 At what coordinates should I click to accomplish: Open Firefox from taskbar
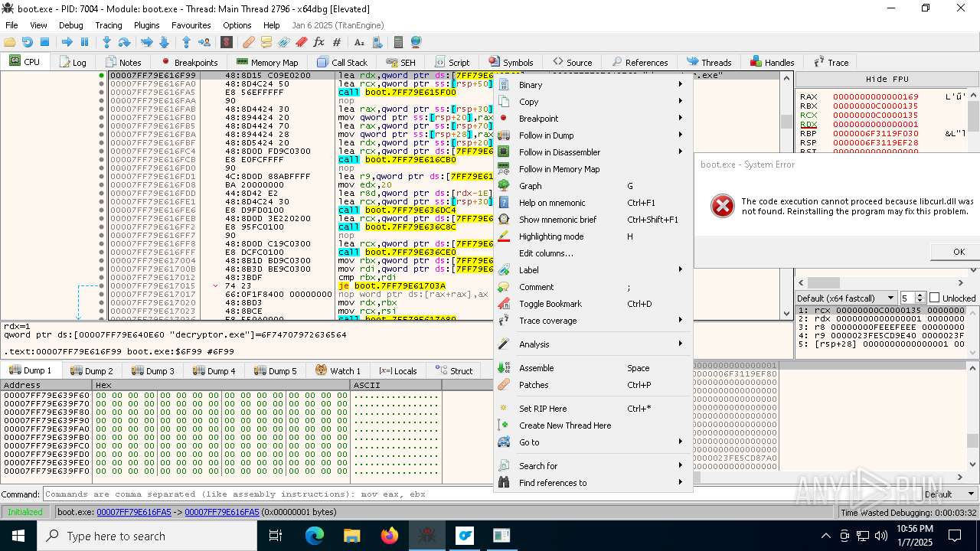pyautogui.click(x=390, y=536)
